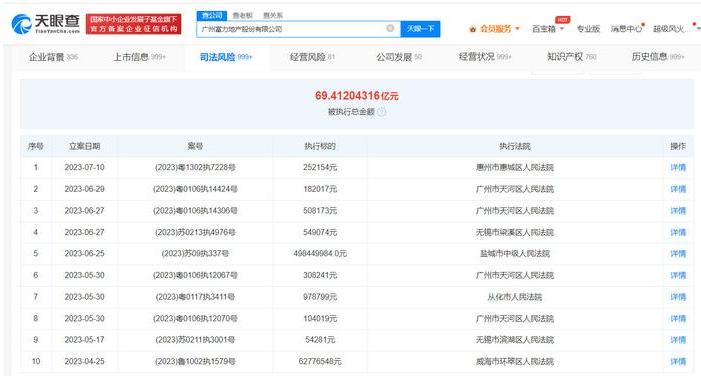This screenshot has width=701, height=376.
Task: Click case number (2023)粤1302执7228号
Action: (x=195, y=168)
